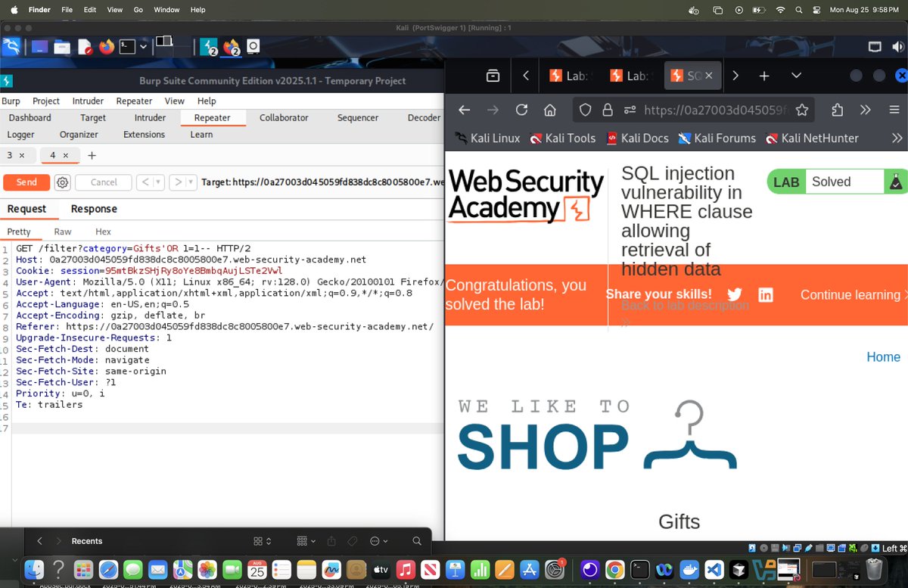Open the Extensions tab
Viewport: 908px width, 588px height.
point(144,135)
